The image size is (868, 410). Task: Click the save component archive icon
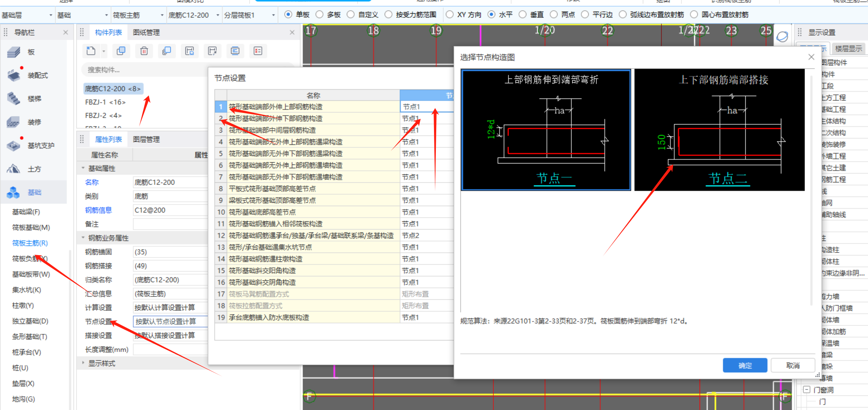coord(190,51)
